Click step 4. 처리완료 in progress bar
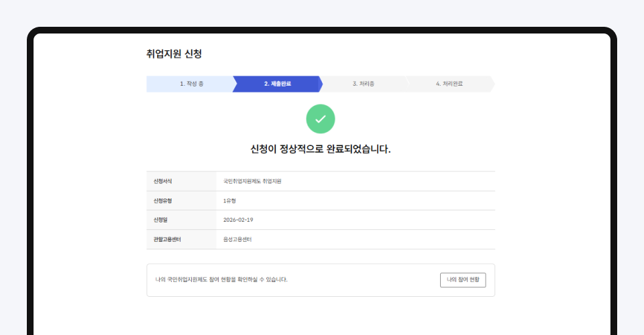This screenshot has height=335, width=644. tap(449, 84)
